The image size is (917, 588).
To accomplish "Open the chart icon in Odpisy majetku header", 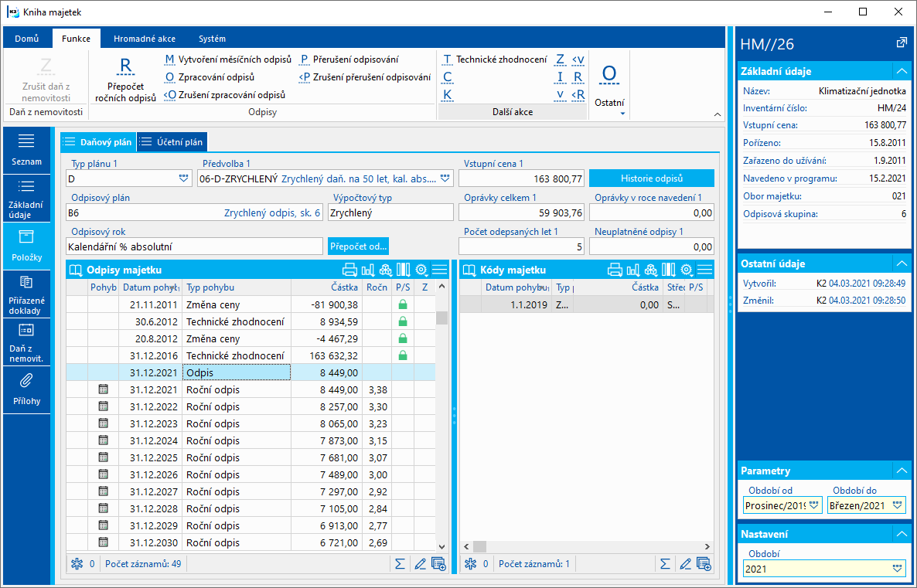I will (x=368, y=270).
